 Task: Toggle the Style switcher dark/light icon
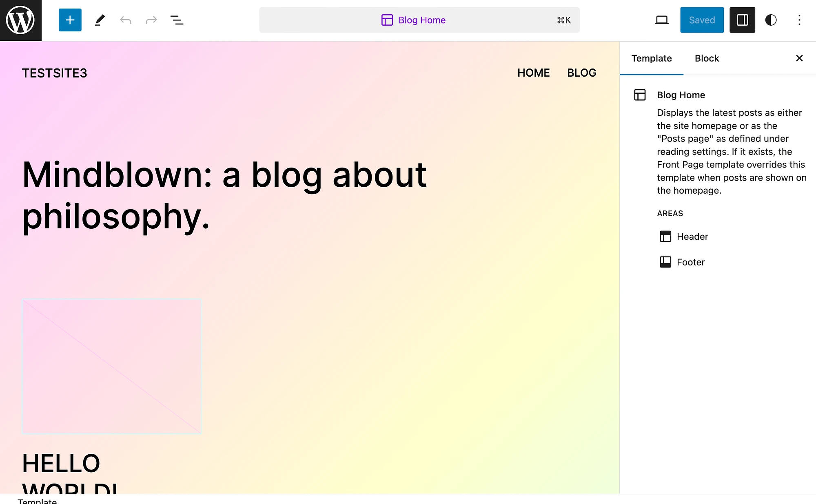771,19
